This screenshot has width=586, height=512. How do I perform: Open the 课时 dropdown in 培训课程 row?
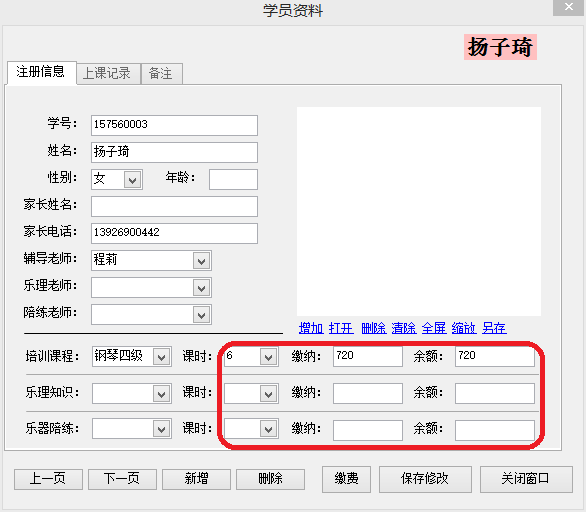[x=268, y=357]
